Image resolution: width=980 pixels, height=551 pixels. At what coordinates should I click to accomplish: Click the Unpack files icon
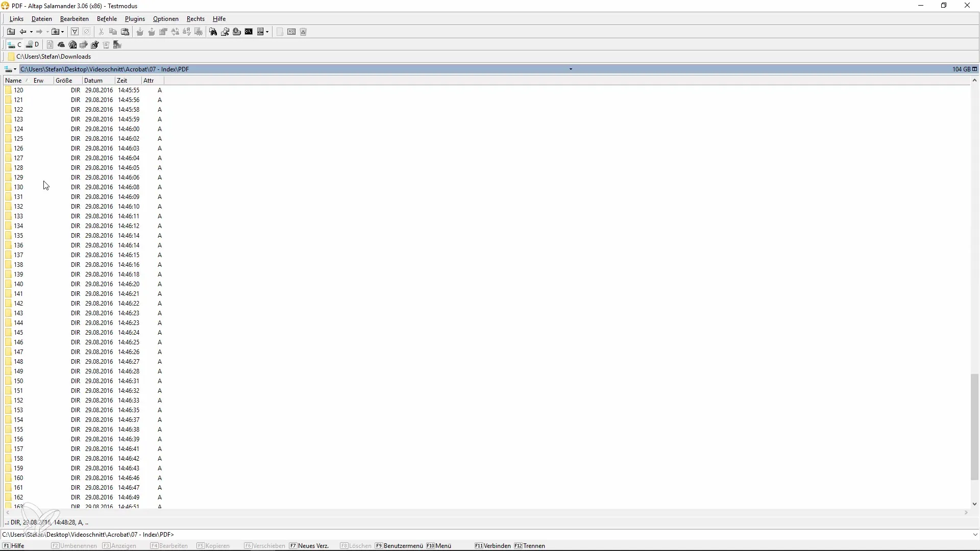[x=152, y=32]
